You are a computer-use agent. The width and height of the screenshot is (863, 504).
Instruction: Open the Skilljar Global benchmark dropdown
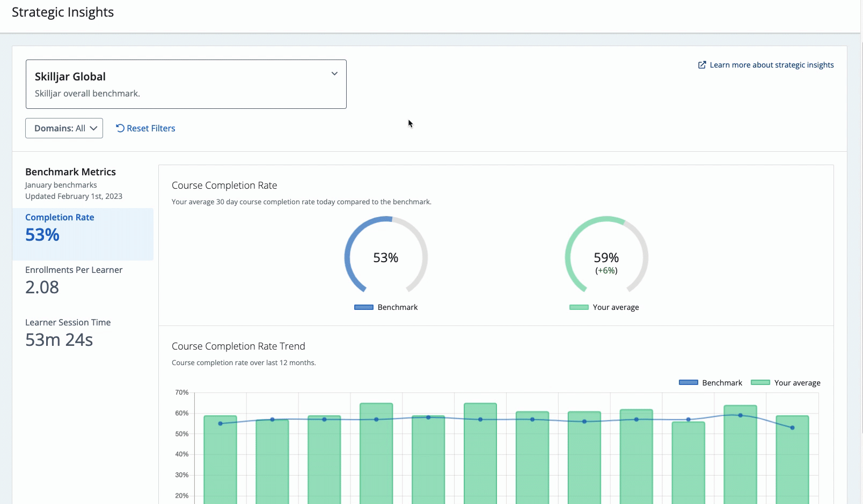(x=186, y=84)
